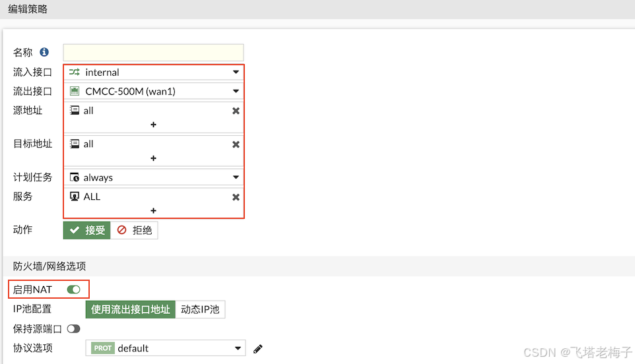Screen dimensions: 635x364
Task: Click the PROT badge in 协议选项
Action: coord(103,348)
